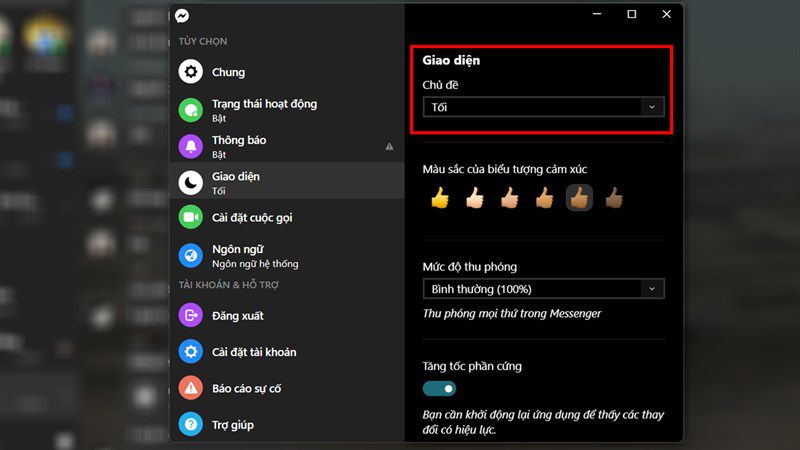The width and height of the screenshot is (800, 450).
Task: Toggle the Tăng tốc phần cứng switch
Action: click(x=439, y=389)
